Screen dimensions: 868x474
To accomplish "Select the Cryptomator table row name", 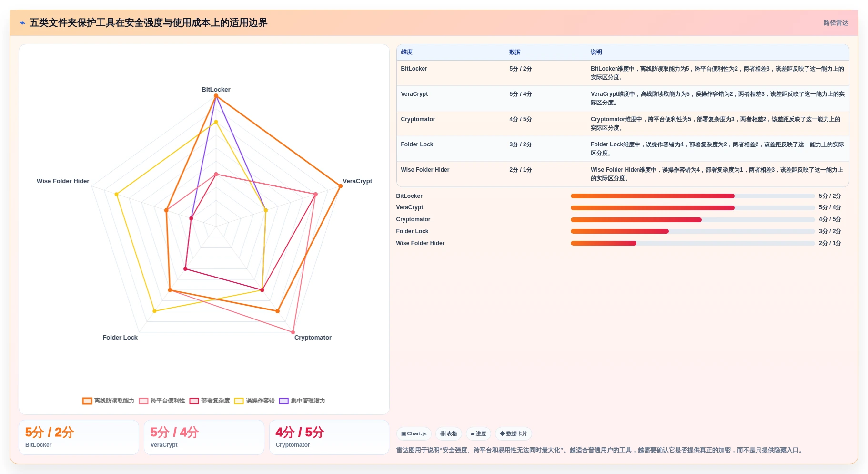I will point(418,119).
